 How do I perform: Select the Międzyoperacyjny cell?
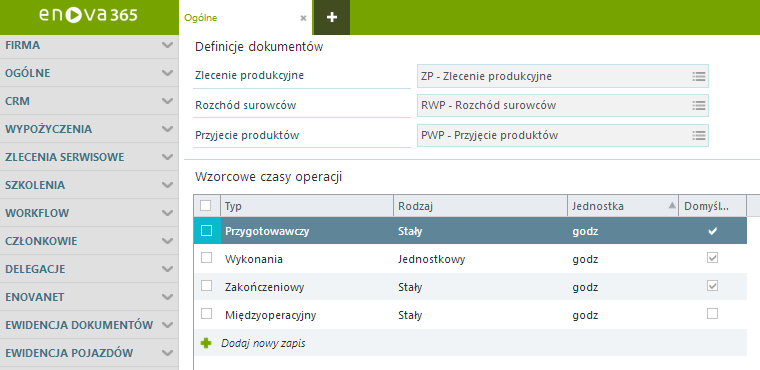click(x=307, y=315)
